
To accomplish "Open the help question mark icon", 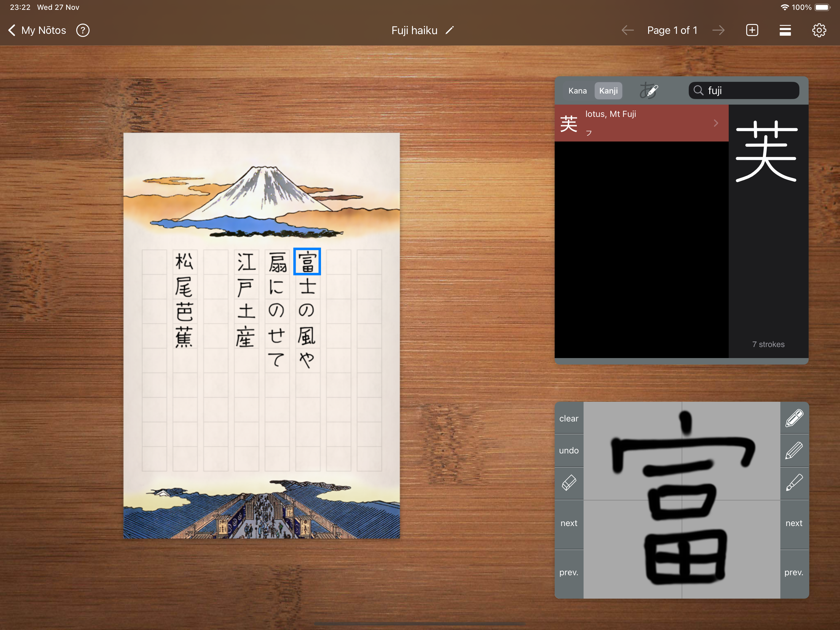I will point(83,30).
